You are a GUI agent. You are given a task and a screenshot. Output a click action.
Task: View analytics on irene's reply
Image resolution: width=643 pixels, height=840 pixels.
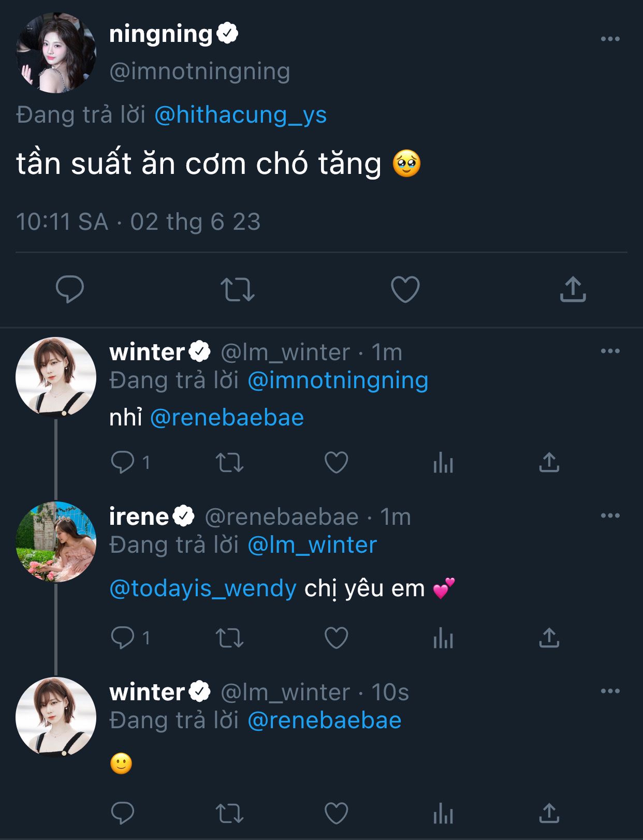443,638
